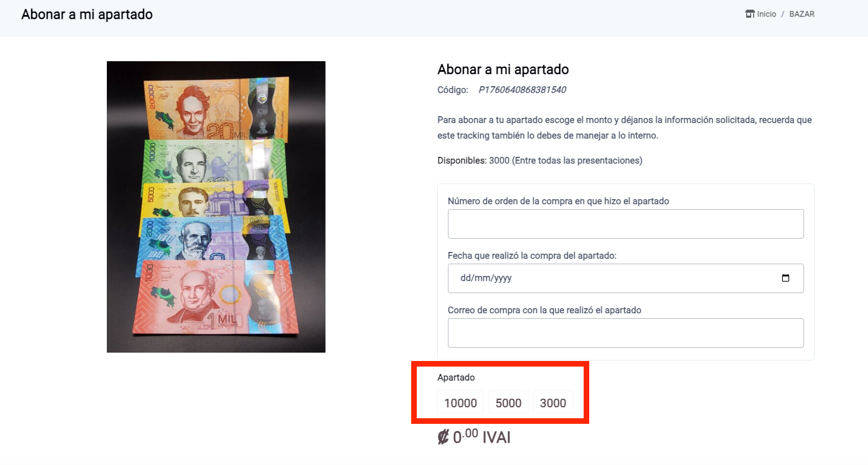Click the green 10000 banknote in the image
Viewport: 868px width, 465px height.
pos(214,161)
